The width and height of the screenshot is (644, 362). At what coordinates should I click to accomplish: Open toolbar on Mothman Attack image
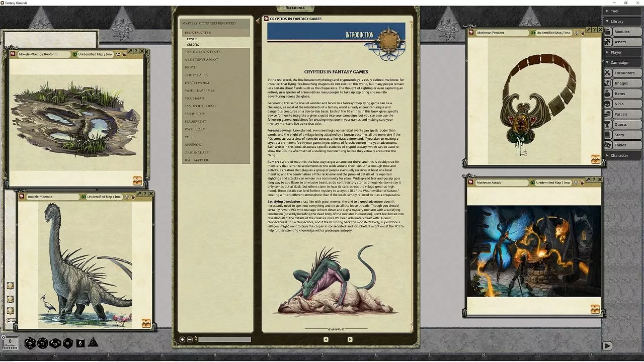595,309
